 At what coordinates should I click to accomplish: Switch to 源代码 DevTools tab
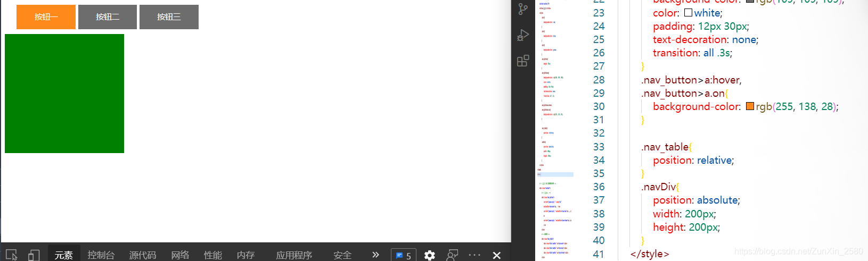[143, 255]
